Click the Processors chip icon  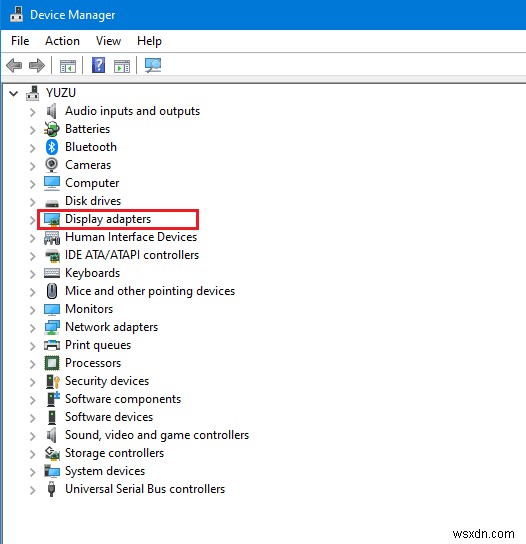[52, 363]
